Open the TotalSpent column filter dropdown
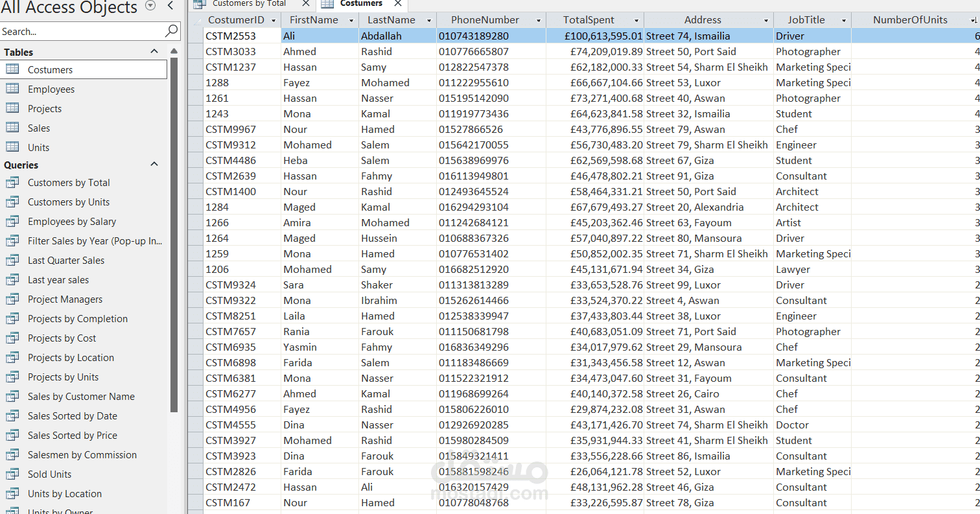The height and width of the screenshot is (514, 980). click(x=636, y=21)
